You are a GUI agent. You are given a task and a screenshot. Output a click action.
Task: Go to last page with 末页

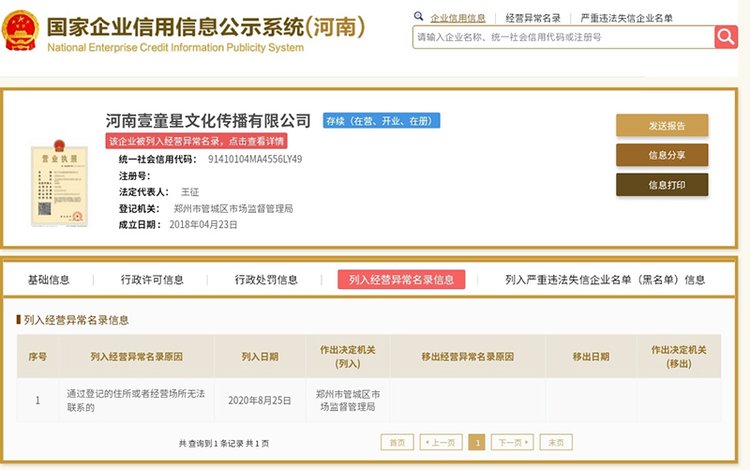[556, 442]
